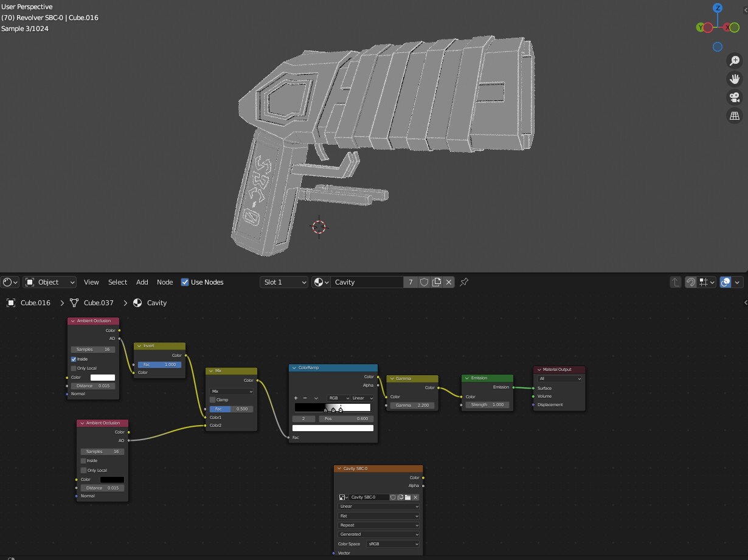Viewport: 748px width, 560px height.
Task: Click the pan hand viewport gizmo
Action: click(735, 78)
